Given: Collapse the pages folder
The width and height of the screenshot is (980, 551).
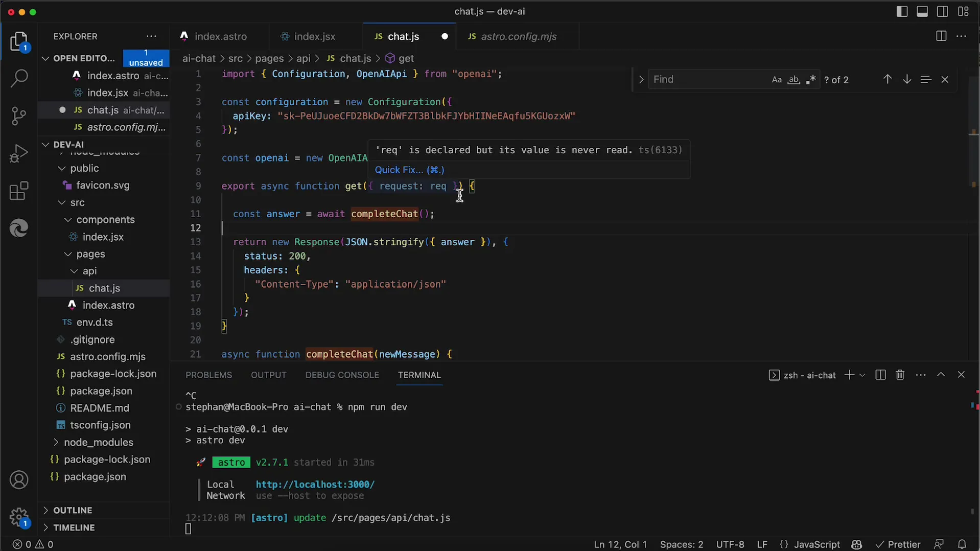Looking at the screenshot, I should pyautogui.click(x=68, y=254).
